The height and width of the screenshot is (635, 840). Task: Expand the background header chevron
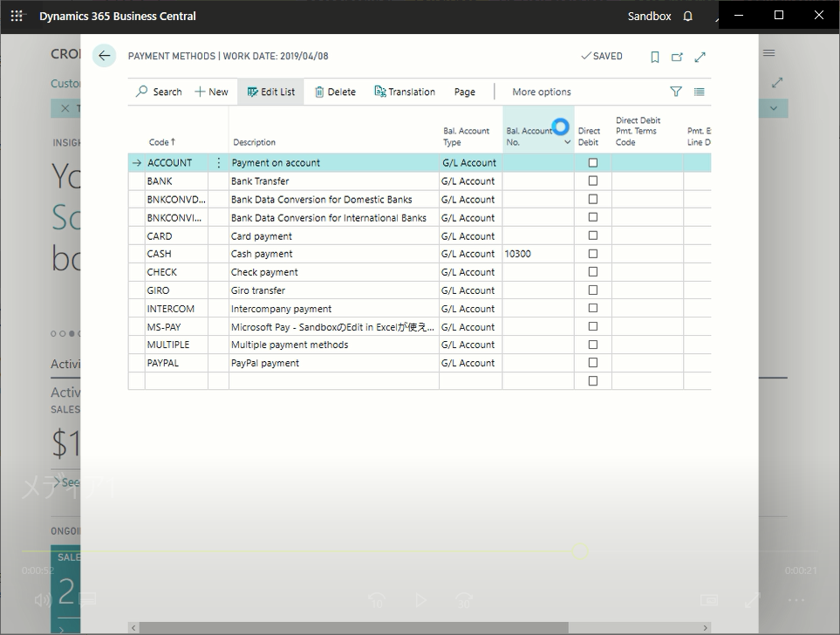pyautogui.click(x=774, y=108)
